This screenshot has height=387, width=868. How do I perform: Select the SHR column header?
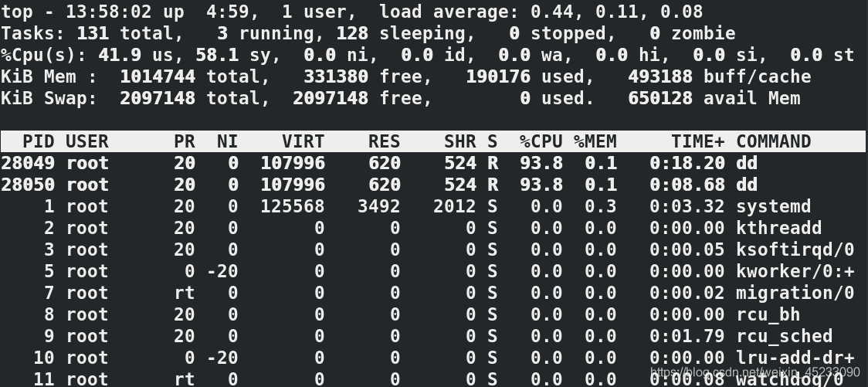460,141
